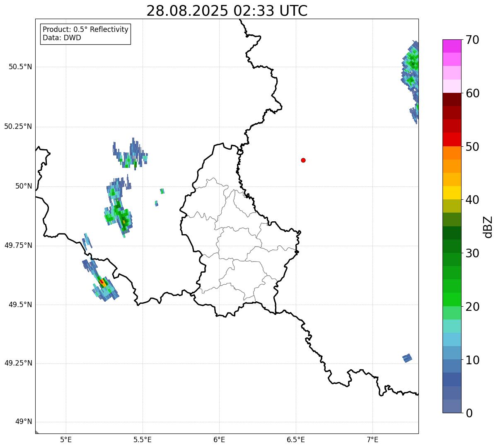
Task: Click the bright green swatch at 20 dBZ
Action: [x=452, y=300]
